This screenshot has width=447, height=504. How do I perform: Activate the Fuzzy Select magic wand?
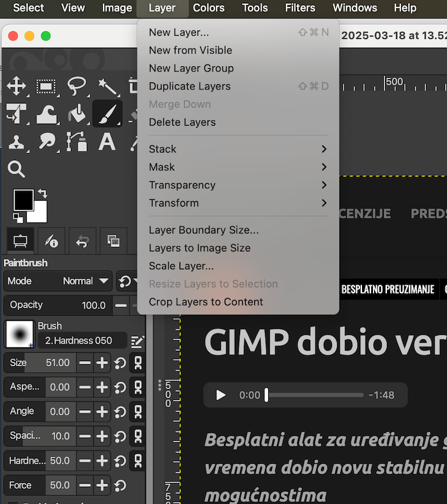(107, 86)
